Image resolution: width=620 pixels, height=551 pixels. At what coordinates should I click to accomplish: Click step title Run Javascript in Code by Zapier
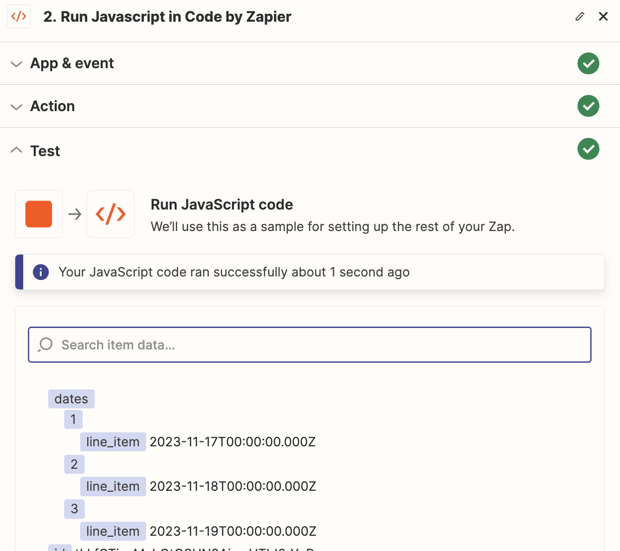coord(167,17)
